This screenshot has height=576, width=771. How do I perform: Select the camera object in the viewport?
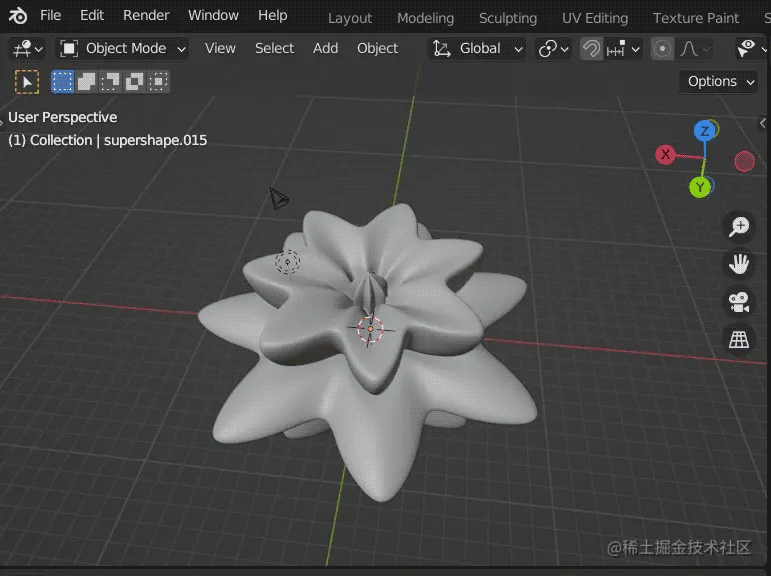pyautogui.click(x=279, y=198)
